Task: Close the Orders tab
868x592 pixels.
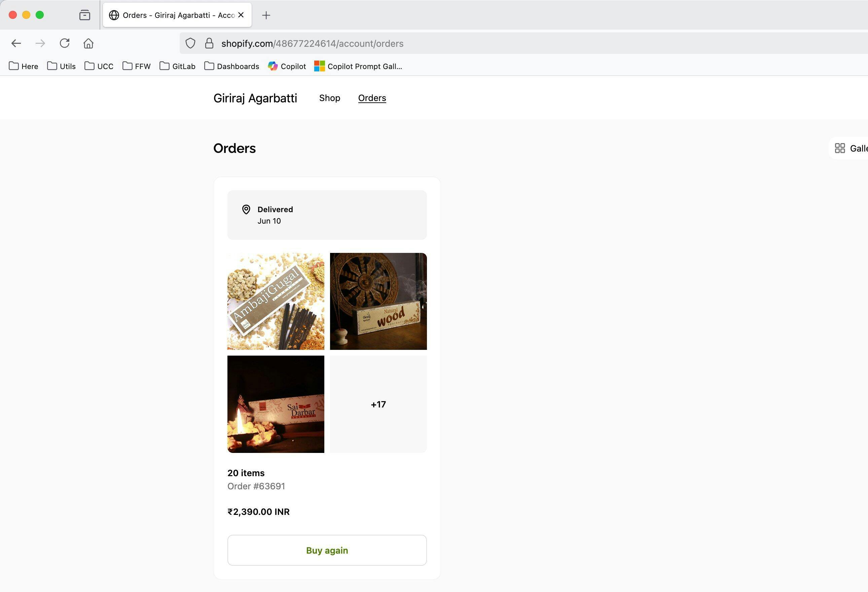Action: [x=241, y=15]
